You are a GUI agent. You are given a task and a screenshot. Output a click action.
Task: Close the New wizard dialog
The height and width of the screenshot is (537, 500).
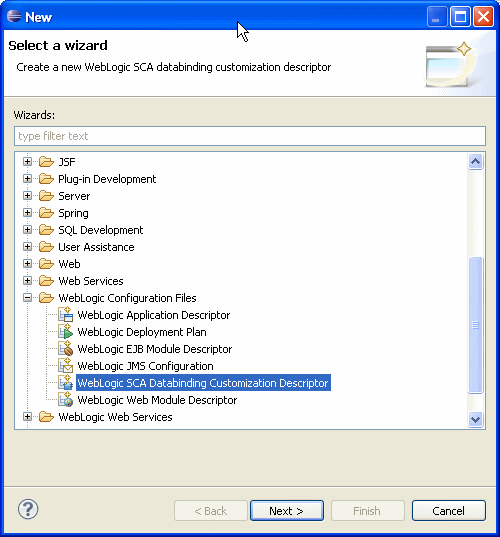coord(483,16)
